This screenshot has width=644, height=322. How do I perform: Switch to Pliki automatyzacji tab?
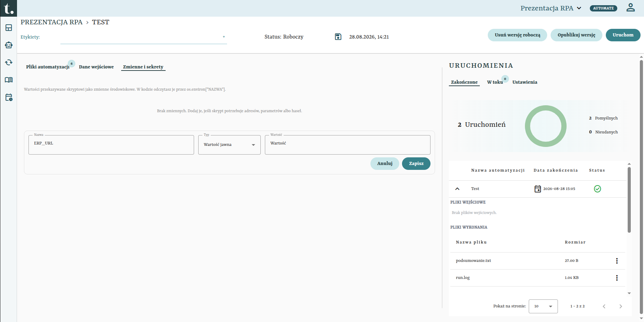[48, 67]
